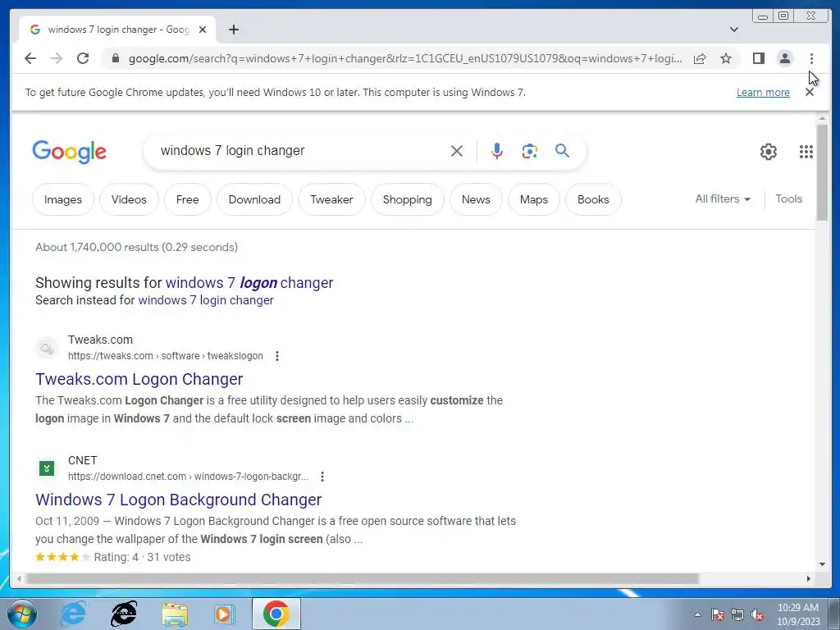
Task: Switch to Maps results
Action: click(533, 199)
